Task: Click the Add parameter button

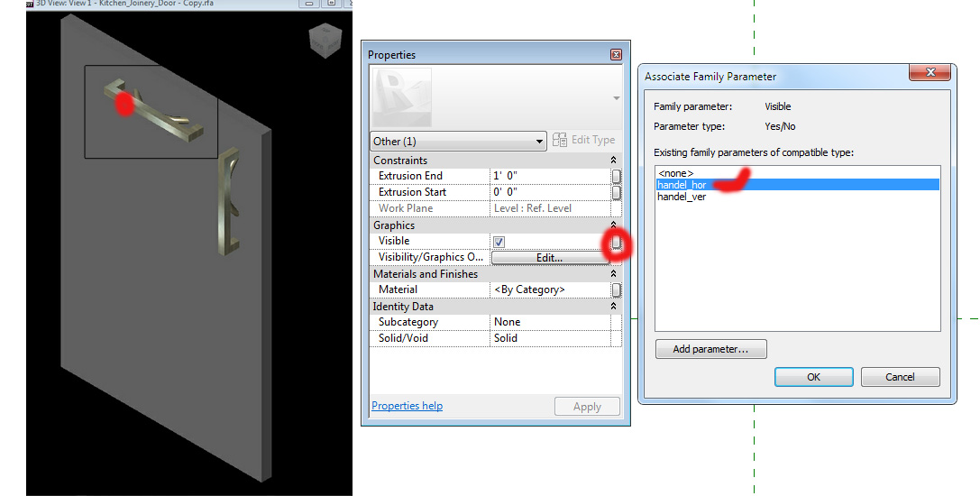Action: coord(710,349)
